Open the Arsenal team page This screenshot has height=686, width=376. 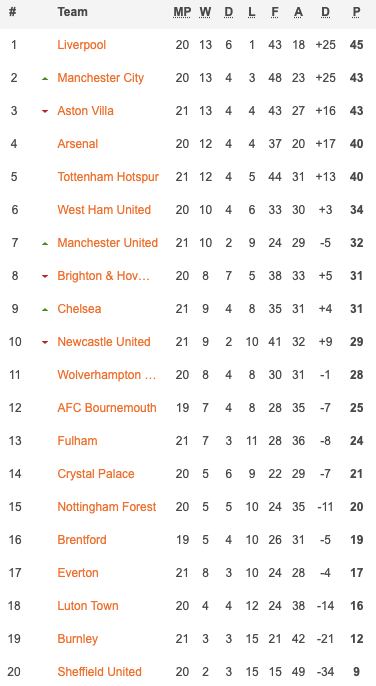click(77, 144)
